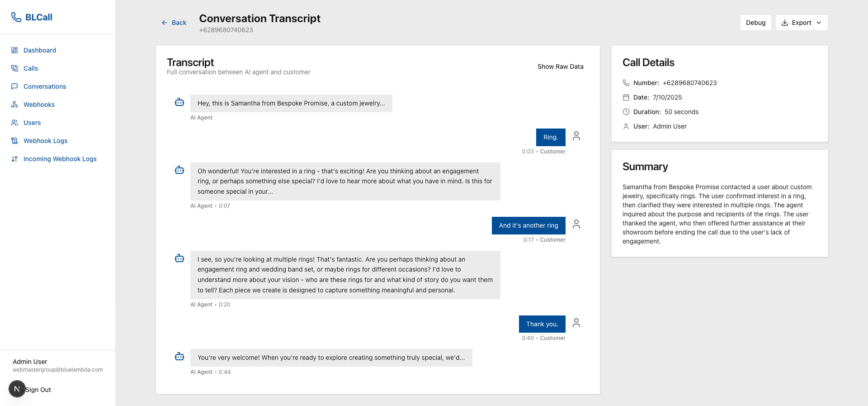Click the Webhook Logs scroll icon
Screen dimensions: 868x406
click(x=14, y=141)
